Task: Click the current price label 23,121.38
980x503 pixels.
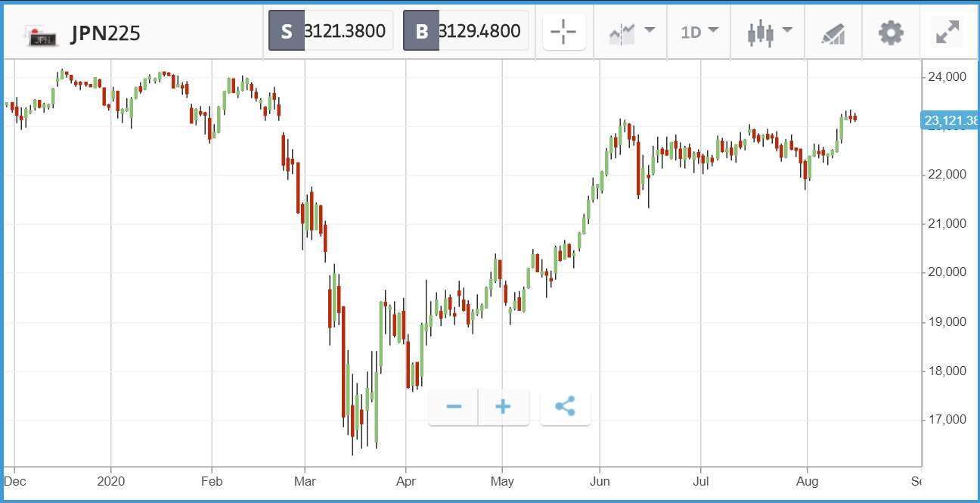Action: click(x=950, y=120)
